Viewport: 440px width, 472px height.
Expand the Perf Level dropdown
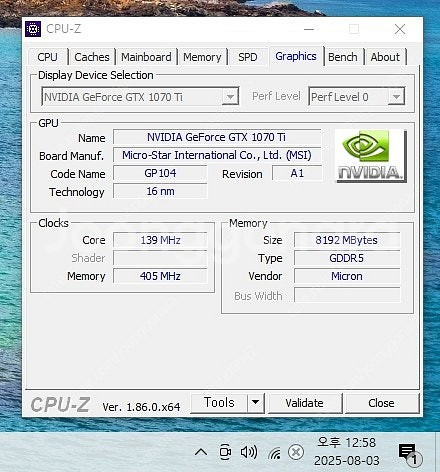point(357,97)
